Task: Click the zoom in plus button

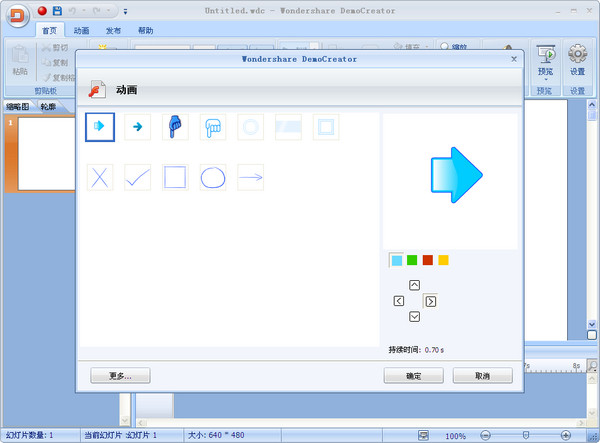Action: (566, 435)
